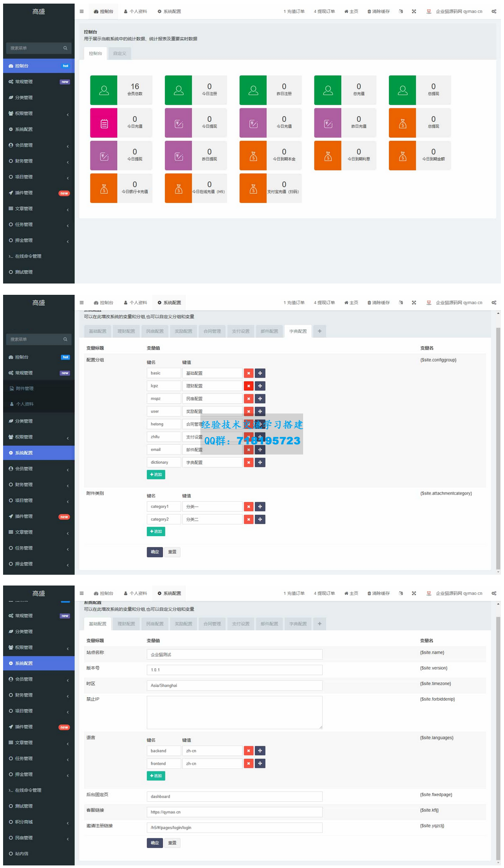This screenshot has width=504, height=868.
Task: Click the drag handle on the 'frontend' row
Action: 260,764
